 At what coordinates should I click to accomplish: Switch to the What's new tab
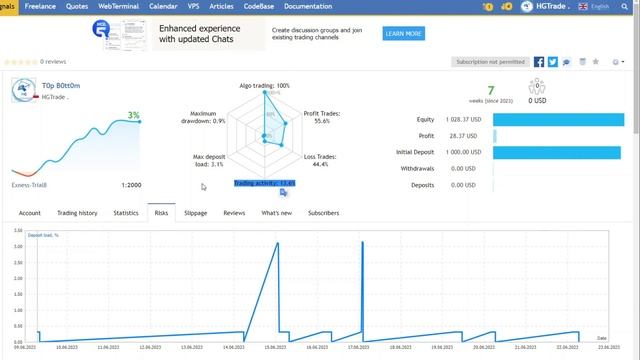277,213
